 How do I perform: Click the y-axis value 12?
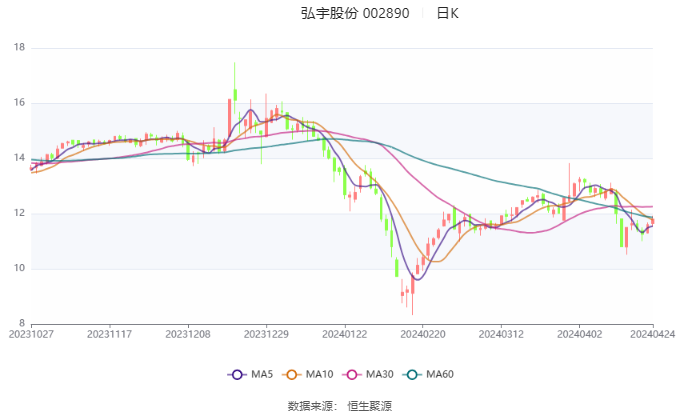pyautogui.click(x=20, y=213)
